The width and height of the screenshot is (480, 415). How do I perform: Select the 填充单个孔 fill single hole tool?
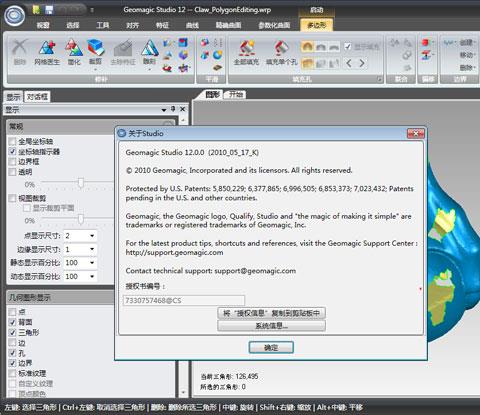tap(282, 52)
